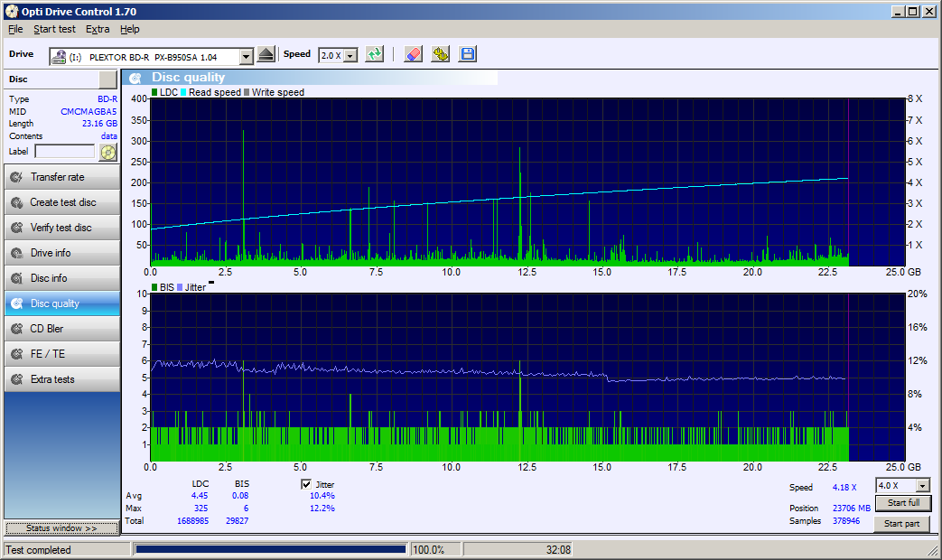The height and width of the screenshot is (560, 942).
Task: Click the Jitter average value 10.4%
Action: pos(322,496)
